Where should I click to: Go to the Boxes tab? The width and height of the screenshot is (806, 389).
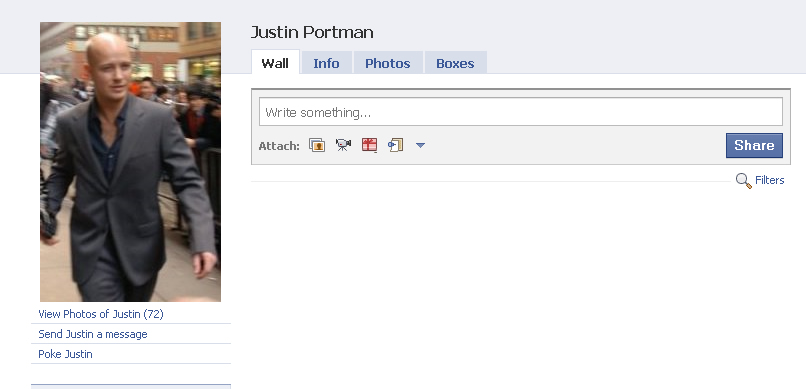tap(455, 63)
